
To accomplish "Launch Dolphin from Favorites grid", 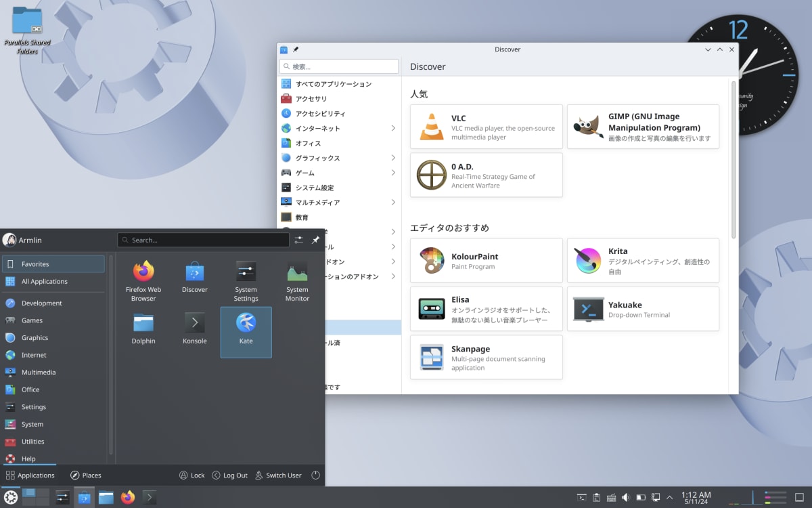I will point(143,332).
